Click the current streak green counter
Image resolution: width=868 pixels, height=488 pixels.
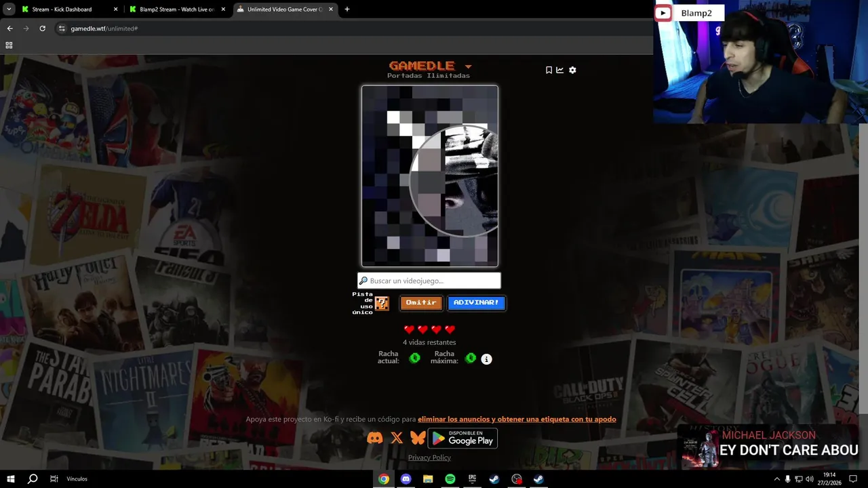click(414, 358)
